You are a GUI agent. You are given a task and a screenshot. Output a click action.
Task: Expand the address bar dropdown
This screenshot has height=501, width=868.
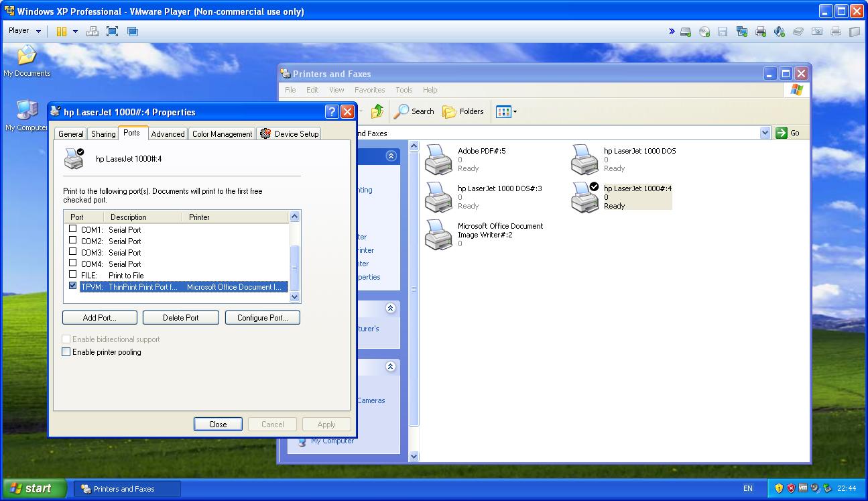pos(765,133)
